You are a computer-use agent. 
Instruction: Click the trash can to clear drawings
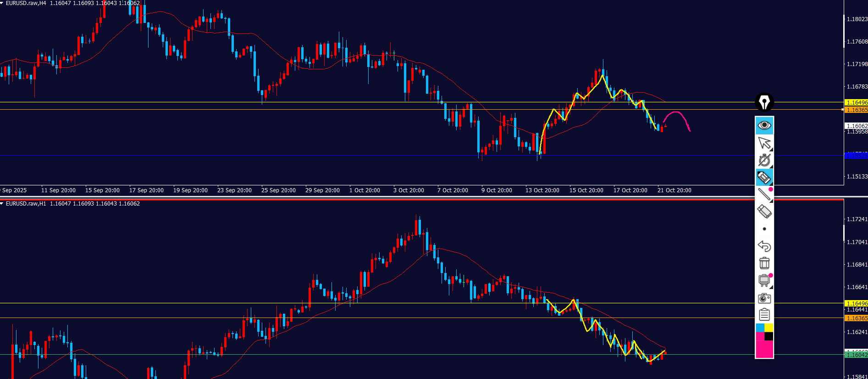[x=764, y=263]
